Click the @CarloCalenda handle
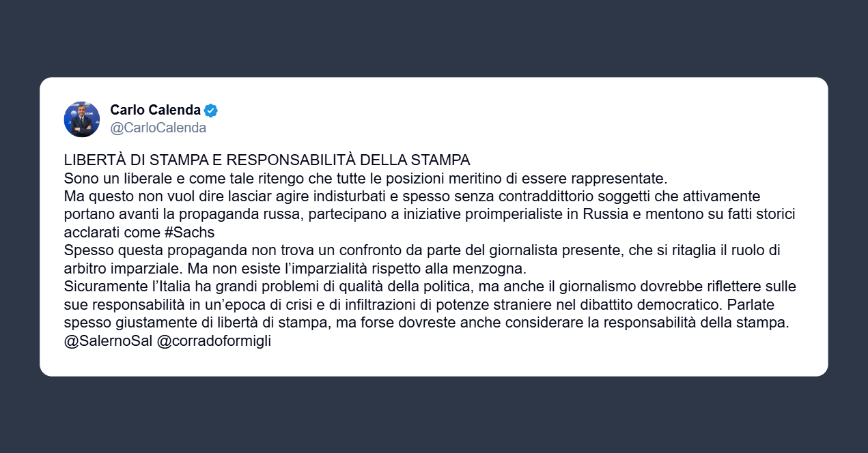The image size is (868, 453). click(x=158, y=128)
